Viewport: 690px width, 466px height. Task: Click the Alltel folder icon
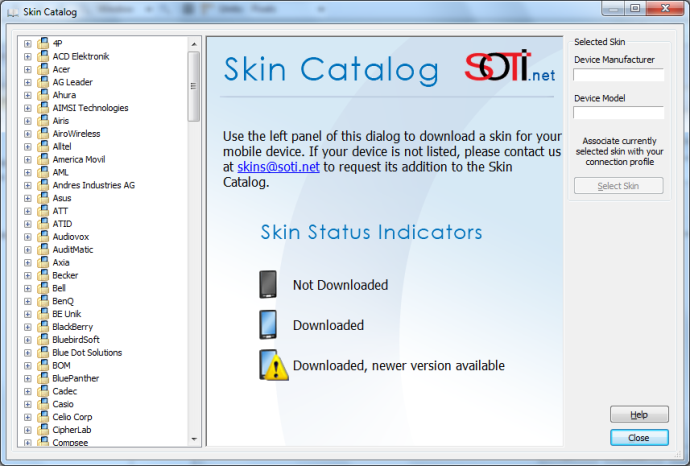tap(43, 146)
